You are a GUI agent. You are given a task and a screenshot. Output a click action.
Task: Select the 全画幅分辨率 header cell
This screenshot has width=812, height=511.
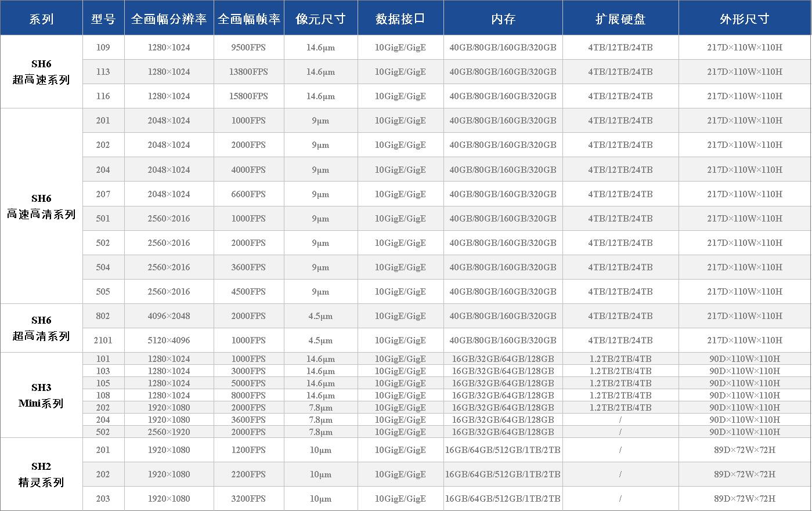169,18
